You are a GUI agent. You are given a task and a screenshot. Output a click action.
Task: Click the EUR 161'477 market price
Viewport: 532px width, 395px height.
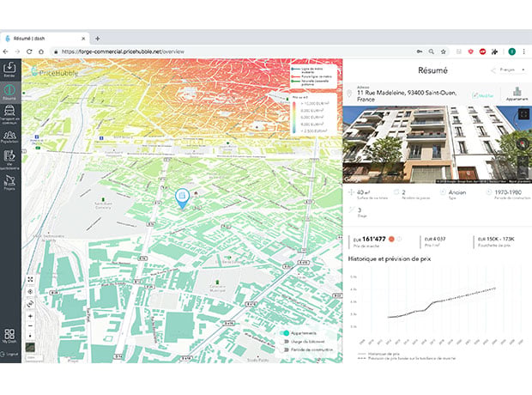[370, 239]
